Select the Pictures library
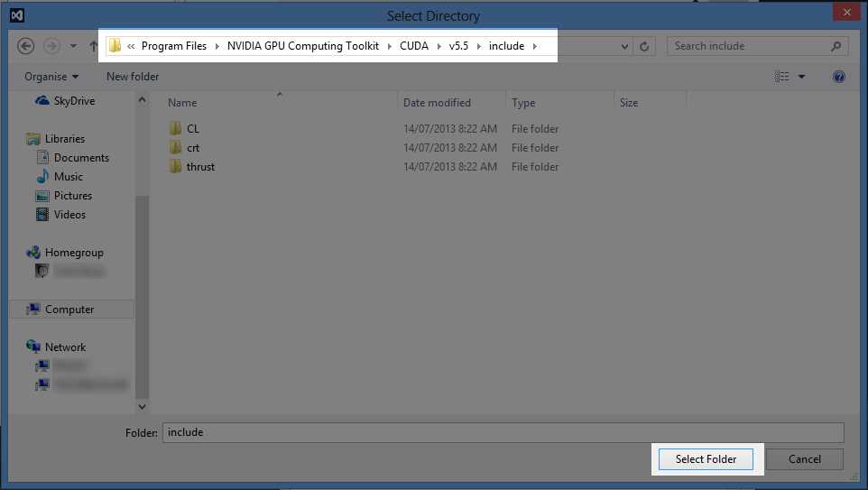Screen dimensions: 868x490 pos(72,196)
